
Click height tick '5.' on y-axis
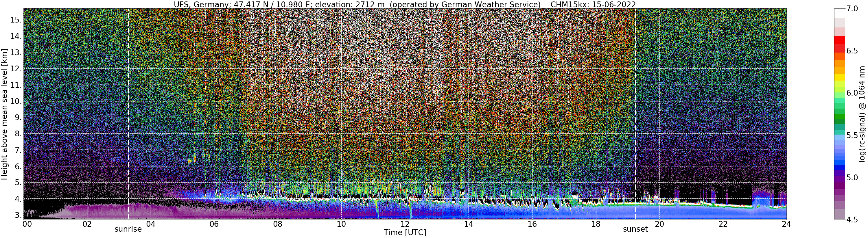[x=18, y=183]
